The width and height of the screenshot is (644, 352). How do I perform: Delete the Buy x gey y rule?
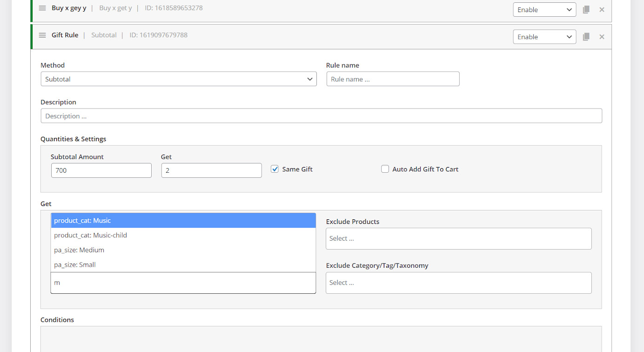click(602, 9)
